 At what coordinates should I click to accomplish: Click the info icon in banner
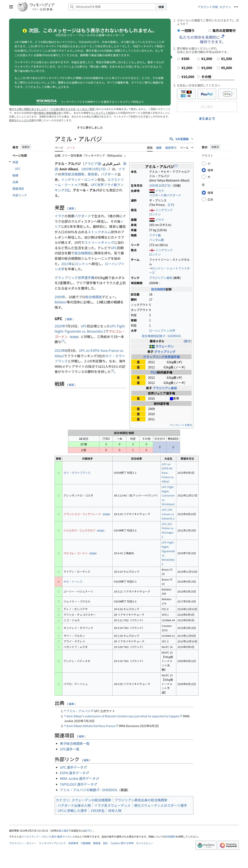pyautogui.click(x=25, y=31)
